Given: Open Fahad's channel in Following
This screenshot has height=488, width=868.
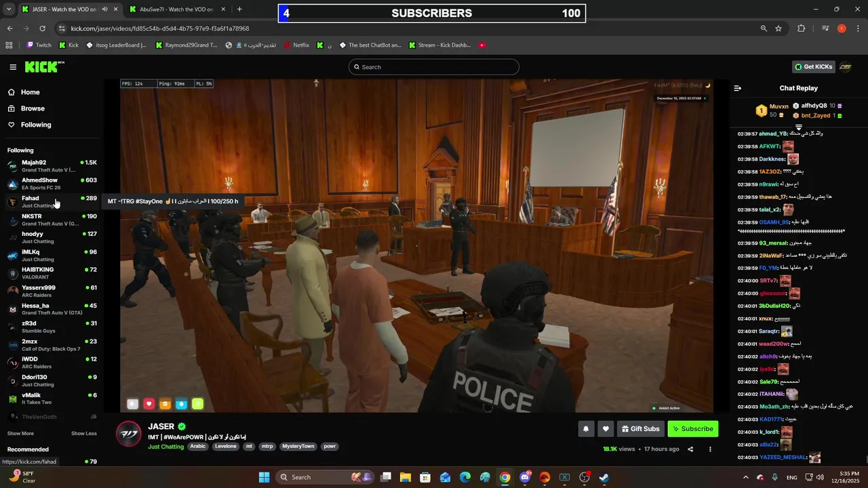Looking at the screenshot, I should 52,202.
